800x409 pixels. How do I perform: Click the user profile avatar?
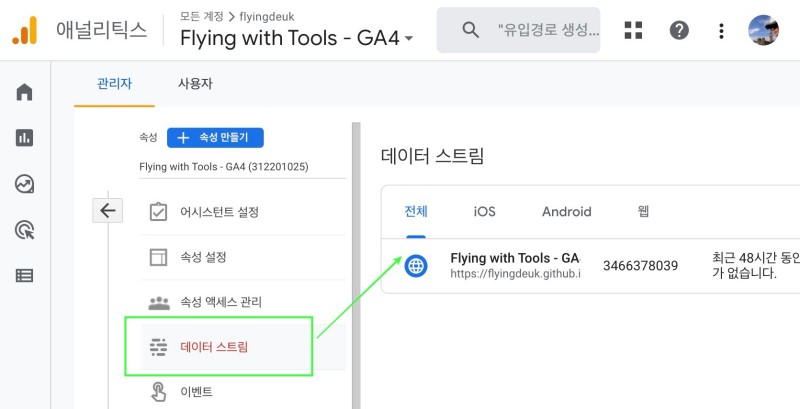coord(763,30)
